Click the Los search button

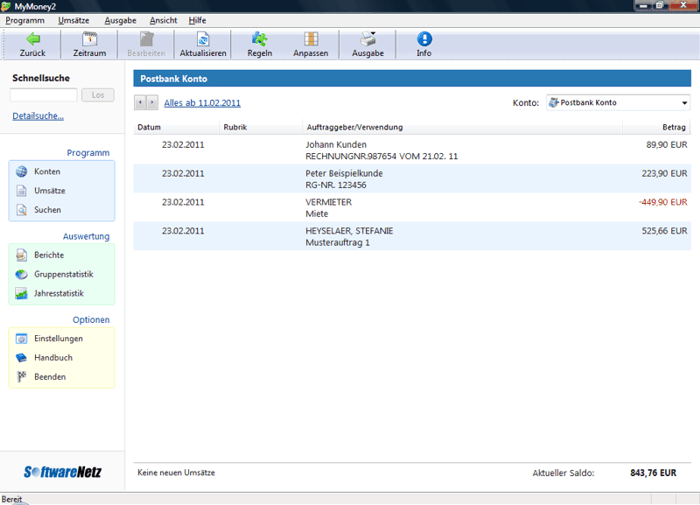click(98, 95)
